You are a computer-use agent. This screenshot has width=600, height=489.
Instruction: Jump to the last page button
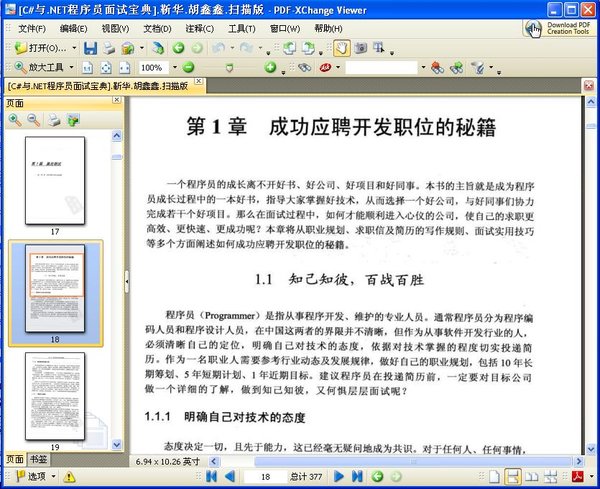point(356,477)
